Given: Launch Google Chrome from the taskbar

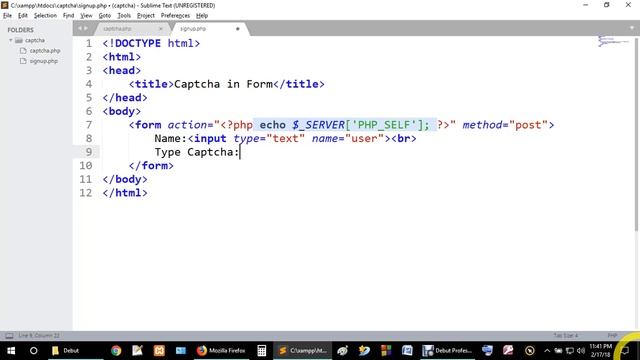Looking at the screenshot, I should pyautogui.click(x=116, y=351).
